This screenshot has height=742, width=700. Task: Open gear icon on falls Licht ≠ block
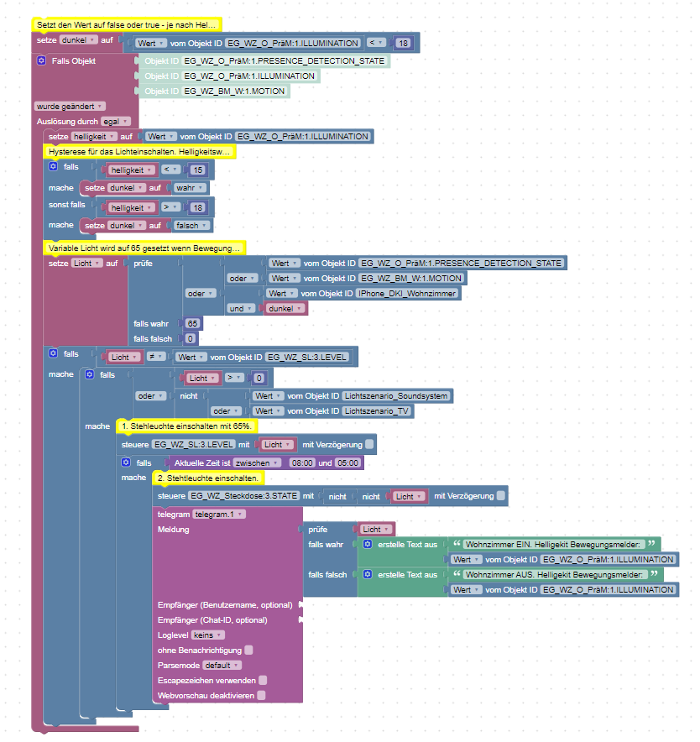(53, 353)
